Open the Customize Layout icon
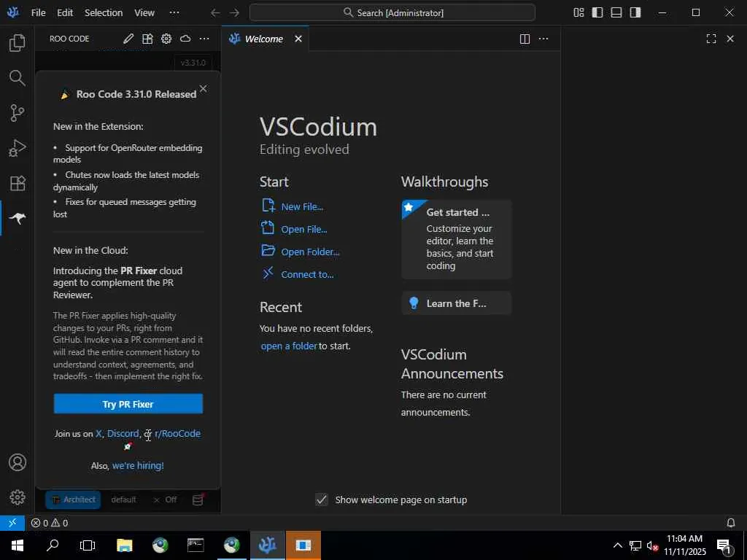The height and width of the screenshot is (560, 747). point(578,13)
